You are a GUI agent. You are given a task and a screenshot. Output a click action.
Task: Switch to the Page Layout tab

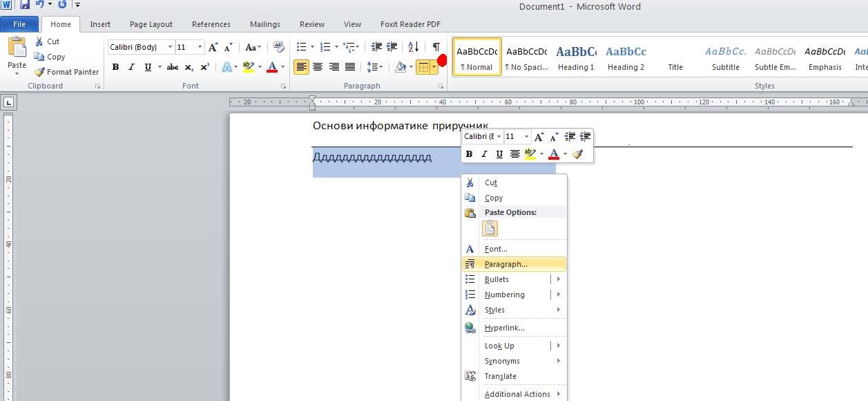(x=151, y=24)
